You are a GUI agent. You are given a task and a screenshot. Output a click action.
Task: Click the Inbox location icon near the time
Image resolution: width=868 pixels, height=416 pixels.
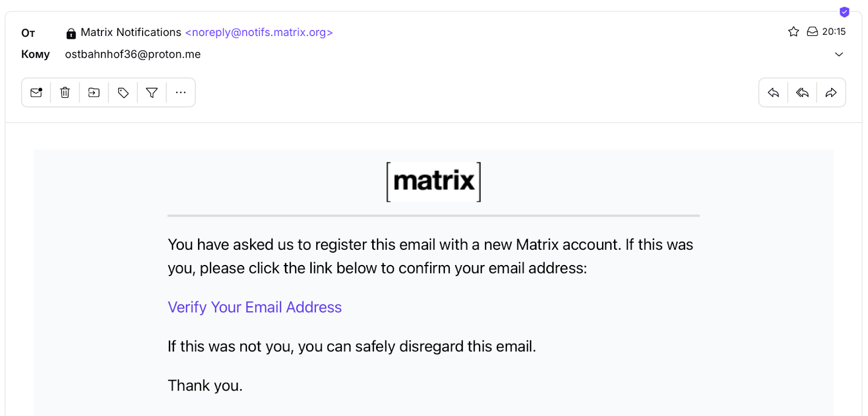(812, 31)
